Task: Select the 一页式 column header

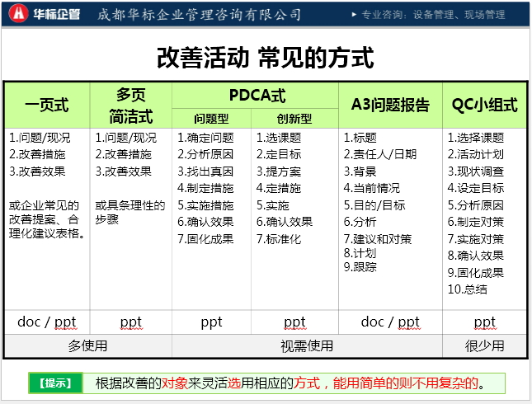Action: [46, 105]
